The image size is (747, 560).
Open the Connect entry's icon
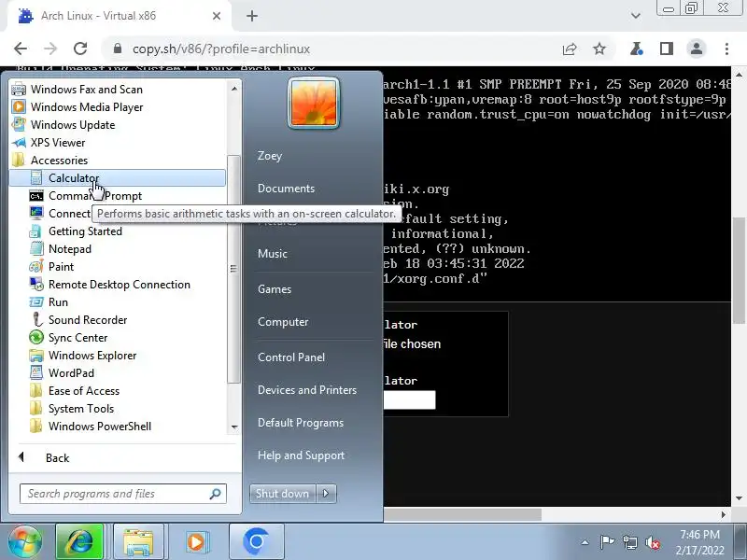coord(36,214)
